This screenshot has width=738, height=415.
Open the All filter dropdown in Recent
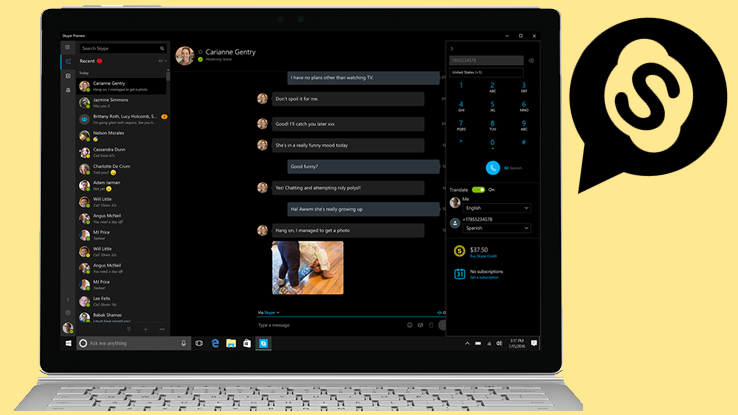pos(162,61)
